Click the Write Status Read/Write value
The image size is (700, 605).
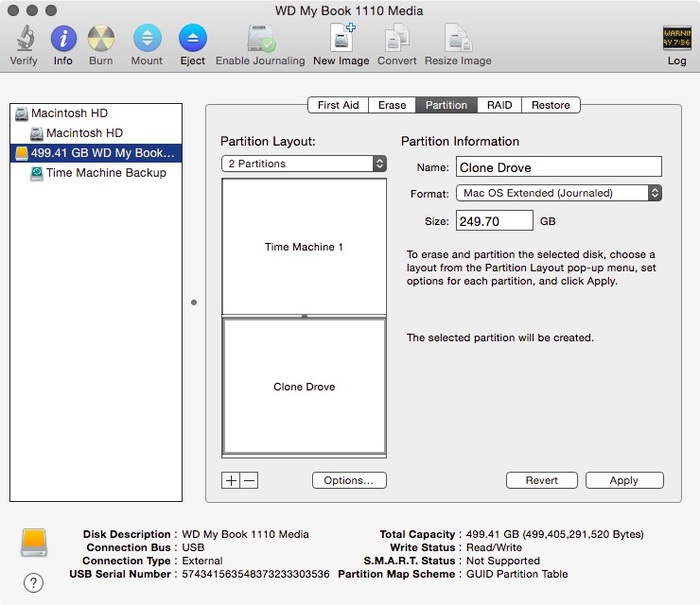494,548
